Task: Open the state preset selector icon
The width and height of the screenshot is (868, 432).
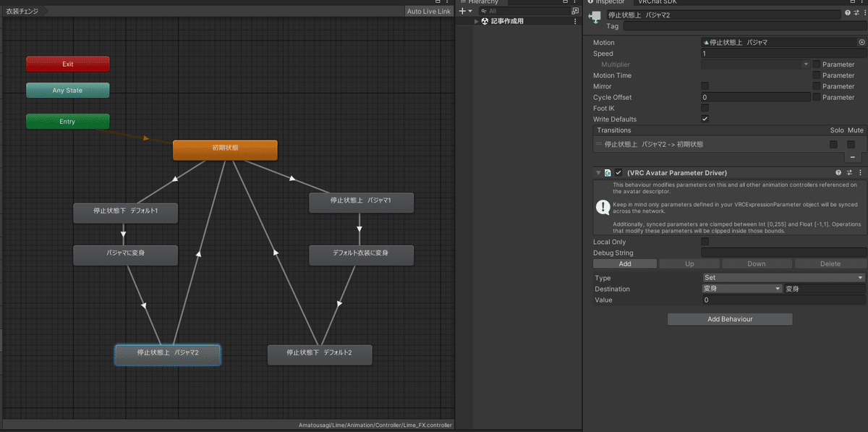Action: click(x=856, y=14)
